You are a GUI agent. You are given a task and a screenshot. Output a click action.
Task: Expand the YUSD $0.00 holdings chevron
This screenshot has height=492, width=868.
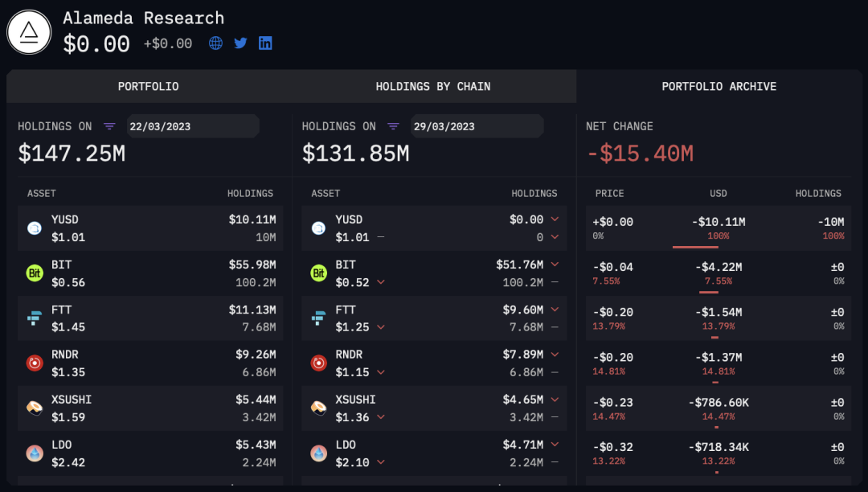pyautogui.click(x=555, y=219)
